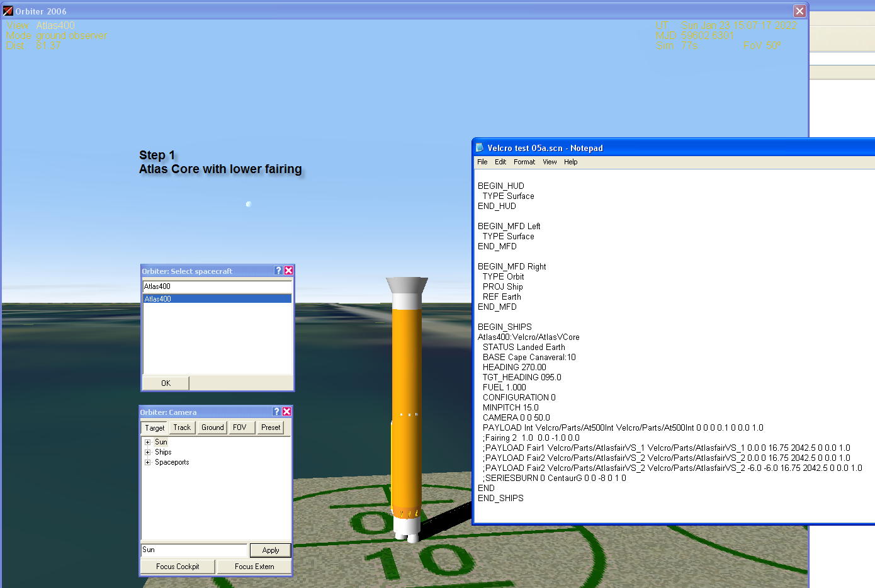Click the FUEL 1.000 line
This screenshot has height=588, width=875.
pos(504,387)
